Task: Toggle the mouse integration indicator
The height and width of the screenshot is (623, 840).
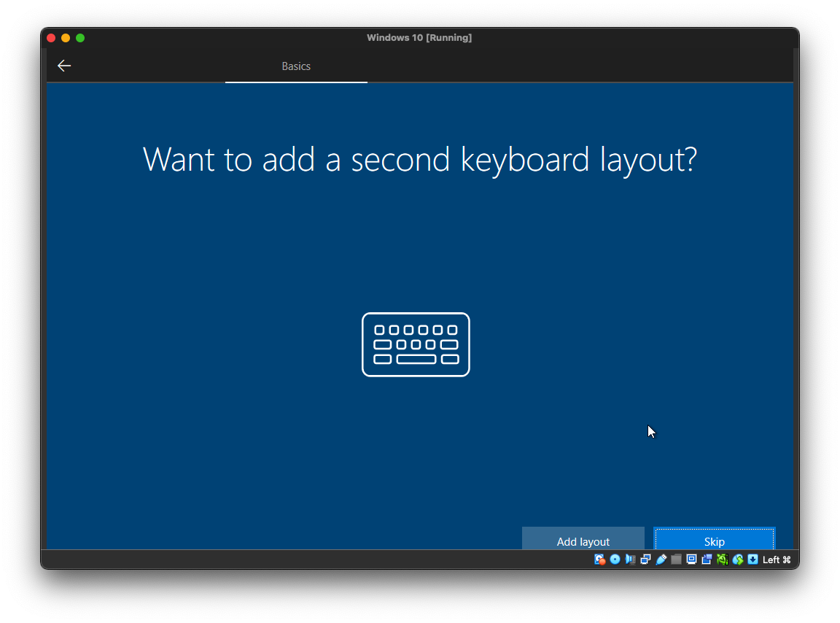Action: tap(737, 560)
